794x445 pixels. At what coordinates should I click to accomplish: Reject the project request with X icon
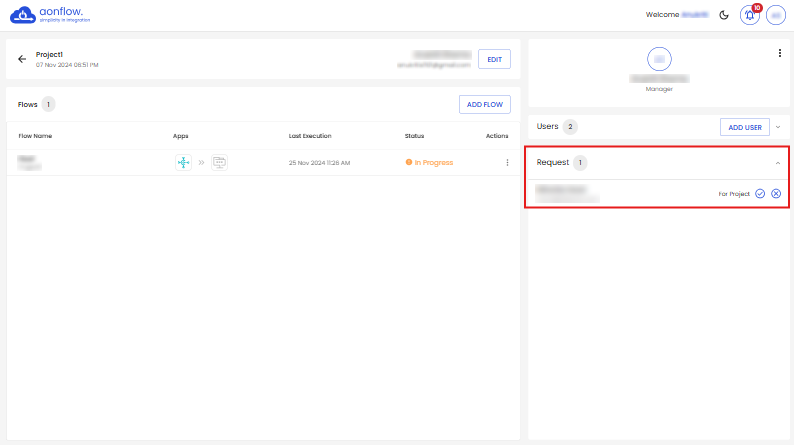(776, 193)
